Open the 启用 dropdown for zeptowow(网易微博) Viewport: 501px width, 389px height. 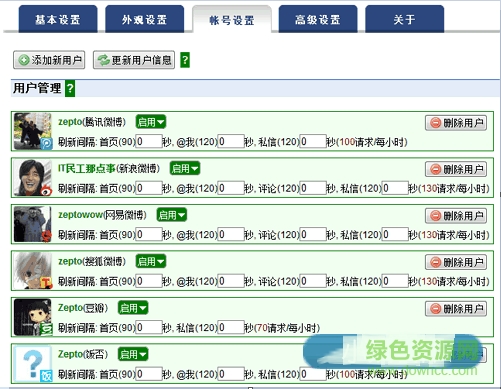coord(172,215)
